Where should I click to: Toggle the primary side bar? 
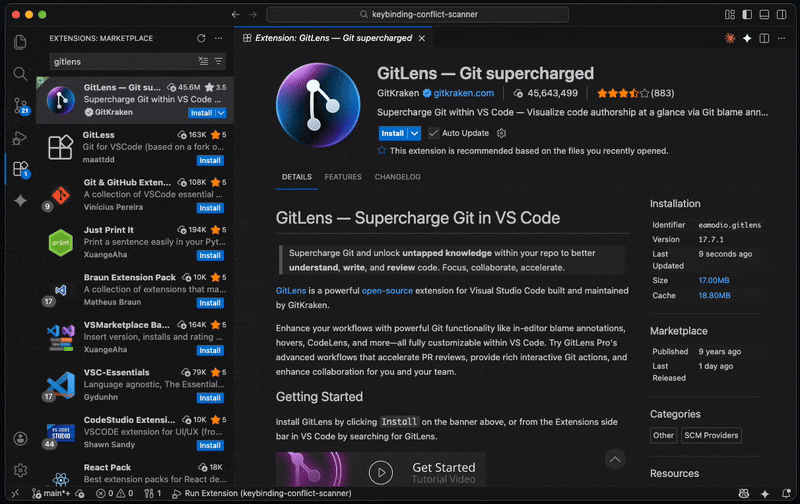click(x=747, y=14)
